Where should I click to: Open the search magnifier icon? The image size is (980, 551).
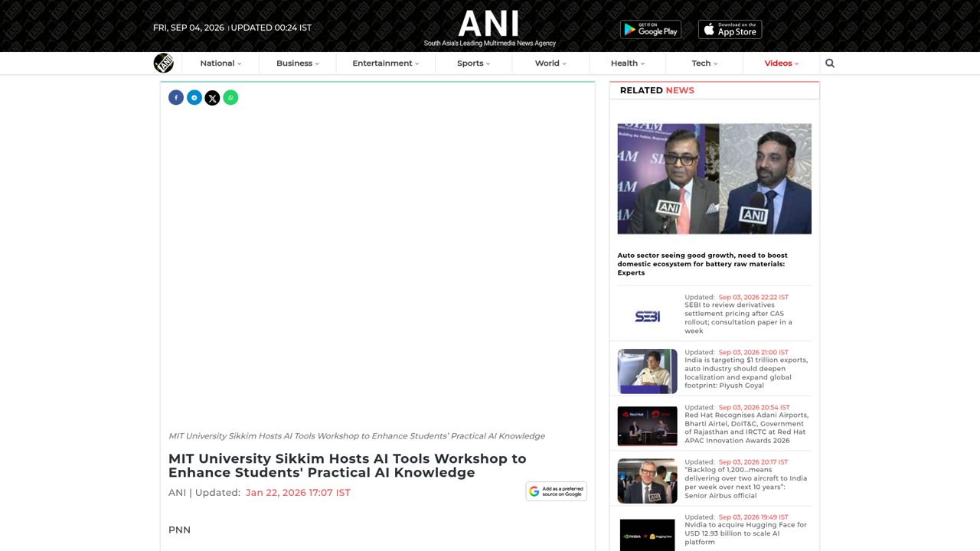(830, 64)
